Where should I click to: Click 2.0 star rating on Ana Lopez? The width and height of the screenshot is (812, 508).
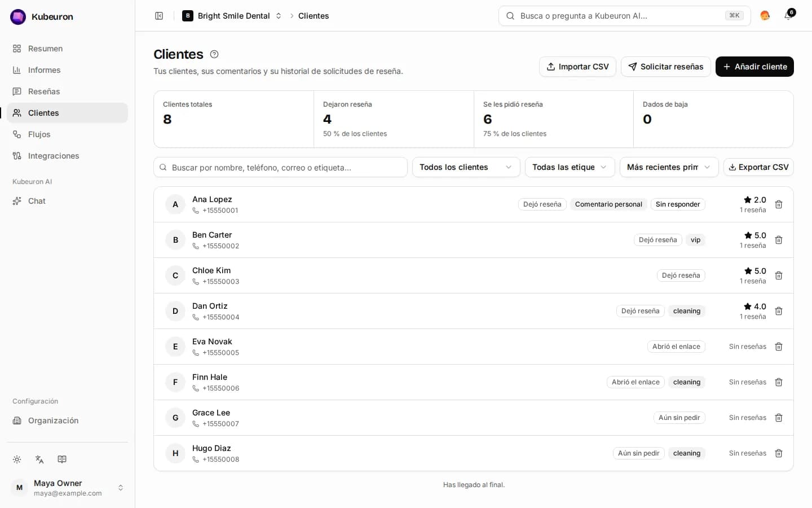click(755, 200)
